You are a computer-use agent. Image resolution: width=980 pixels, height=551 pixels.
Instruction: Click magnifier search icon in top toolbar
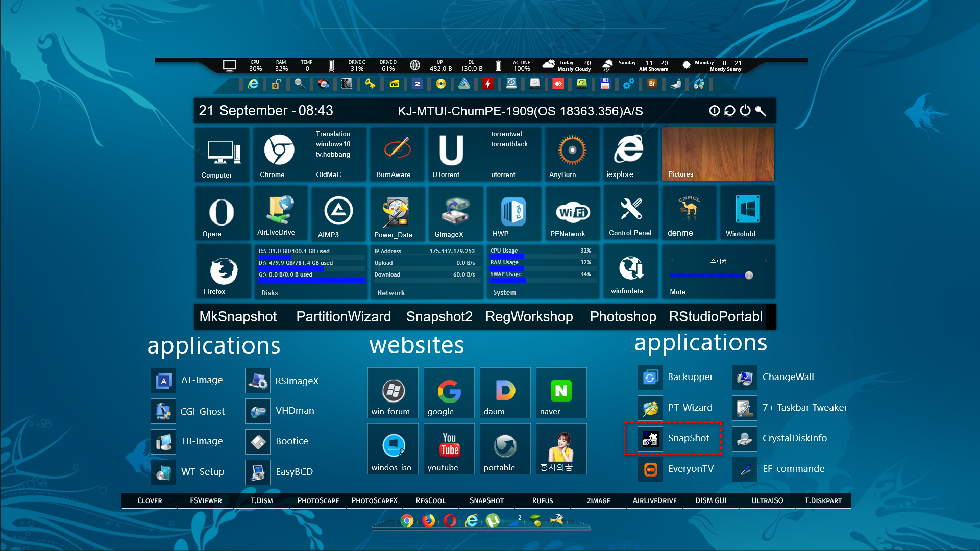[x=300, y=84]
